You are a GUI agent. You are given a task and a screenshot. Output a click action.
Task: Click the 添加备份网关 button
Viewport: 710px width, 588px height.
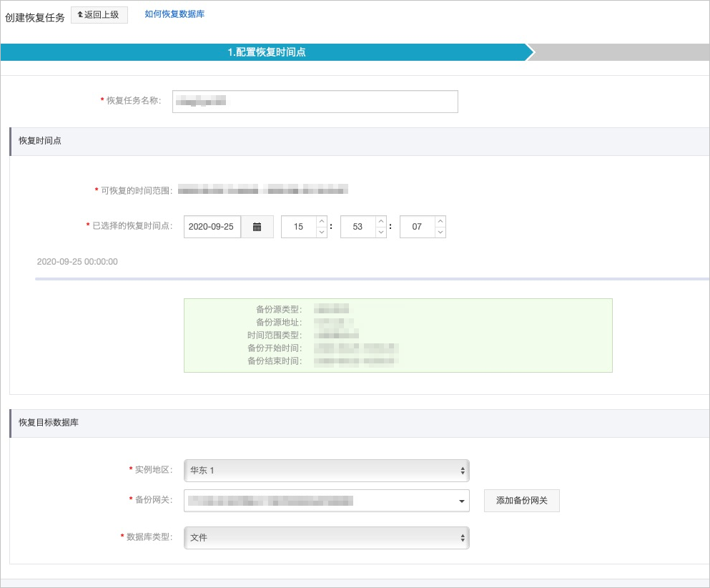coord(522,501)
